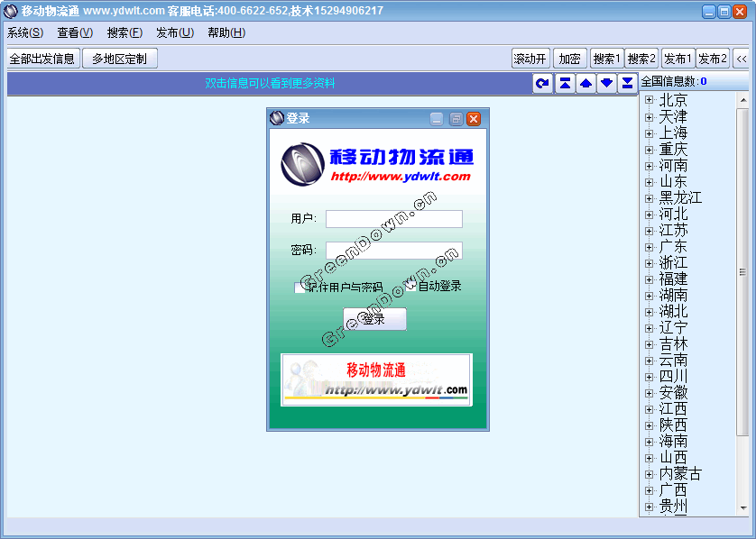This screenshot has width=756, height=539.
Task: Toggle the remember user and password checkbox
Action: pyautogui.click(x=300, y=288)
